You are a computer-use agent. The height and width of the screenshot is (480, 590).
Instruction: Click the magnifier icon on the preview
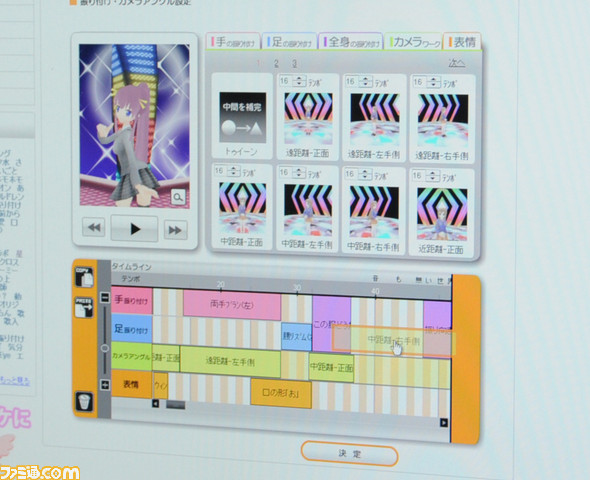click(x=178, y=196)
